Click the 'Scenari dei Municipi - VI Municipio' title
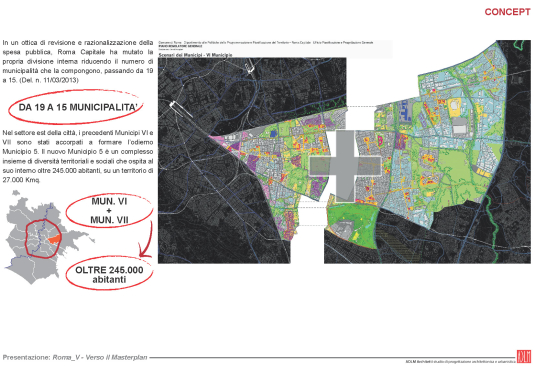The height and width of the screenshot is (368, 535). [x=196, y=55]
